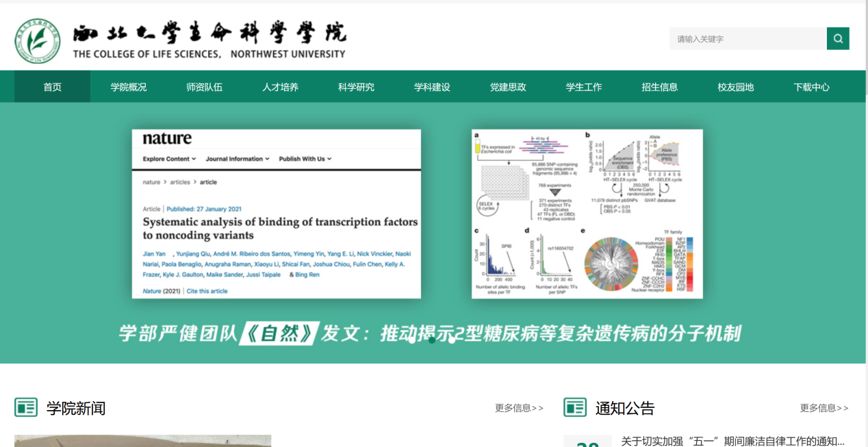
Task: Focus the 请输入关键字 search field
Action: tap(748, 39)
